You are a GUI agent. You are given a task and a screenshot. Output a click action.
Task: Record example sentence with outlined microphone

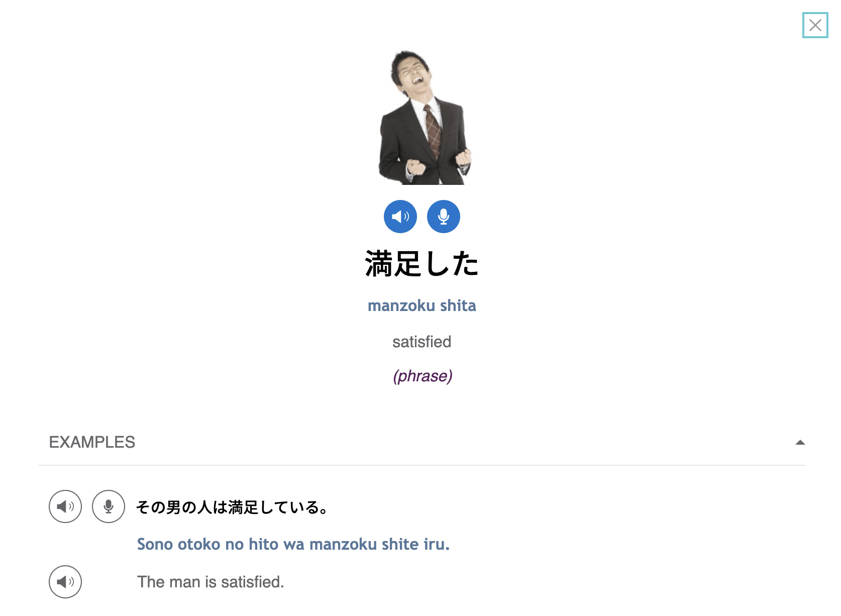[109, 506]
